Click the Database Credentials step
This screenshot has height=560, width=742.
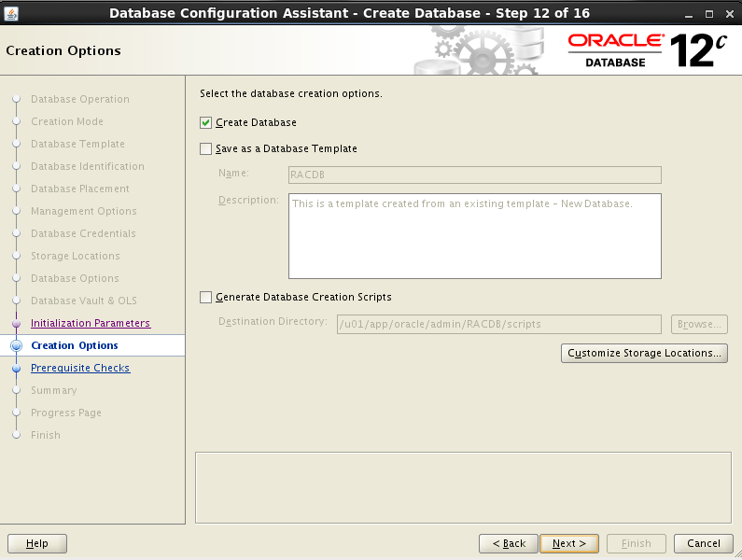(x=83, y=233)
